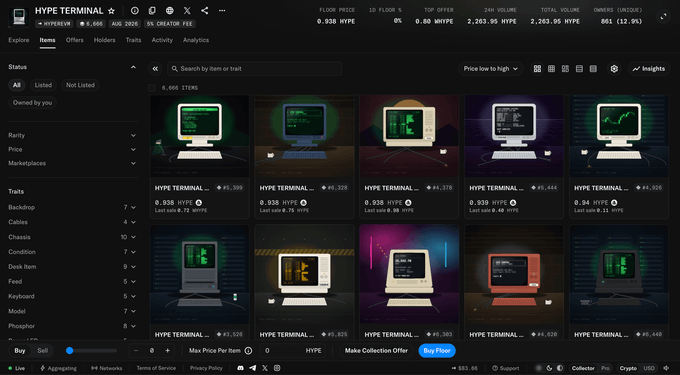Click the grid icon beside footer X
This screenshot has width=680, height=375.
point(277,368)
